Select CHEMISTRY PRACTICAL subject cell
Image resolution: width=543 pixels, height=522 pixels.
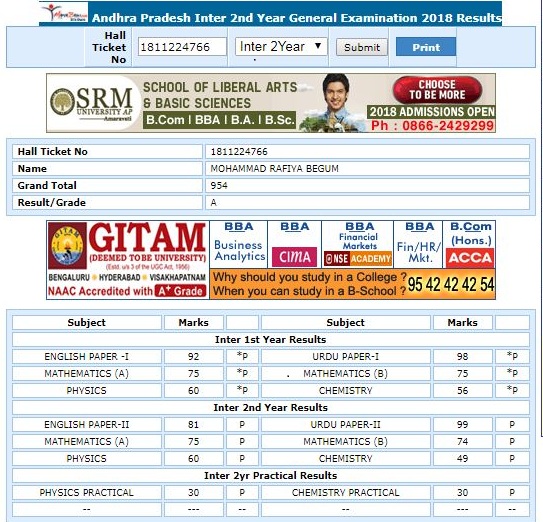(x=346, y=492)
